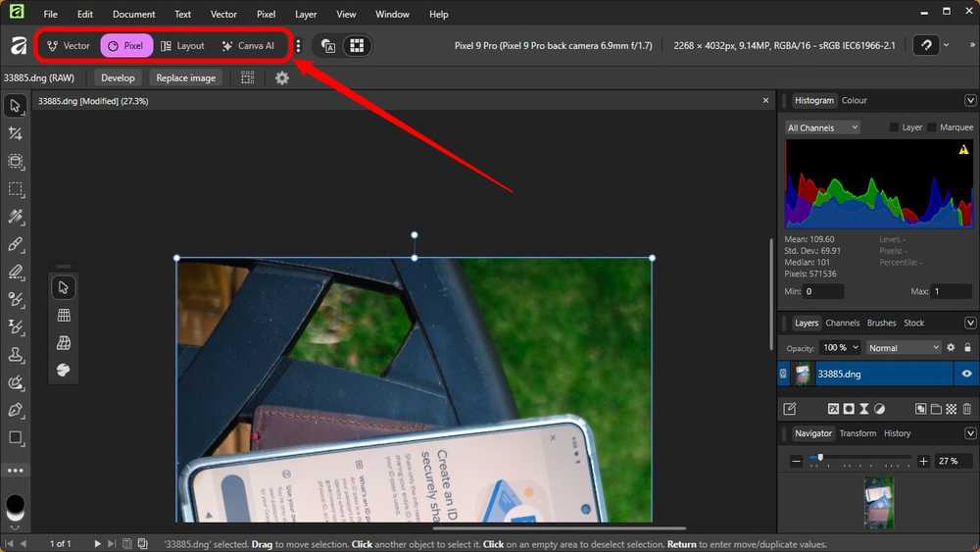The image size is (980, 552).
Task: Switch to the Canva AI studio
Action: 248,46
